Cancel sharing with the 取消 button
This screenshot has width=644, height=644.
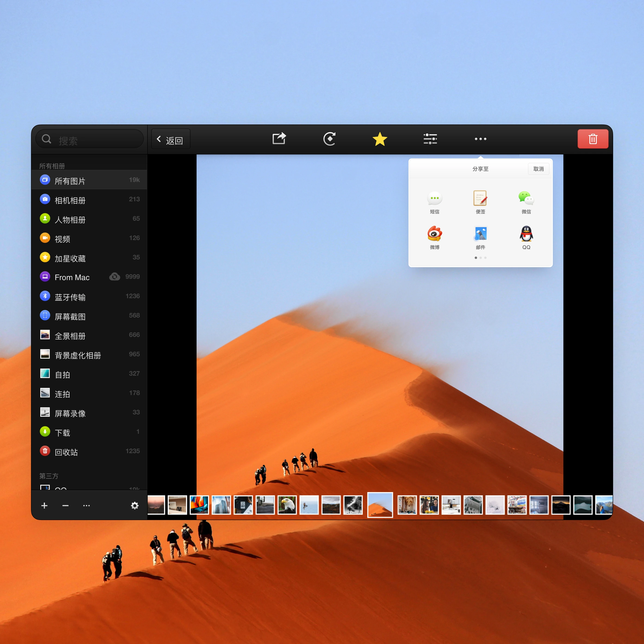click(x=538, y=169)
